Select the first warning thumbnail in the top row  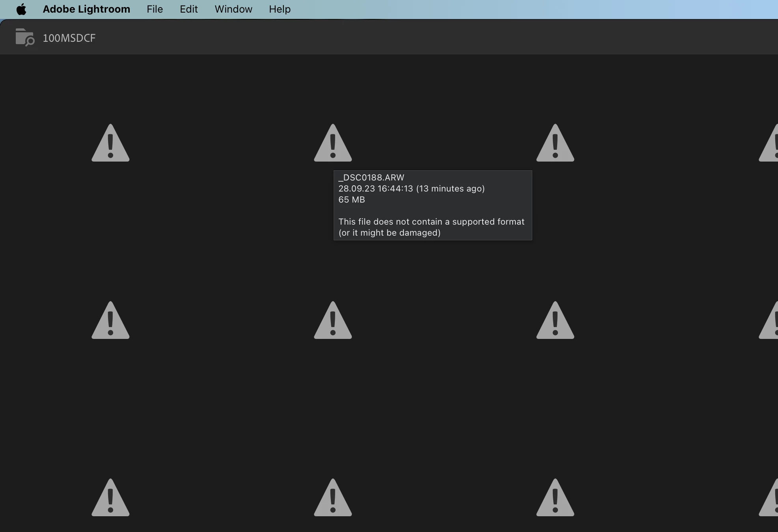pos(110,144)
